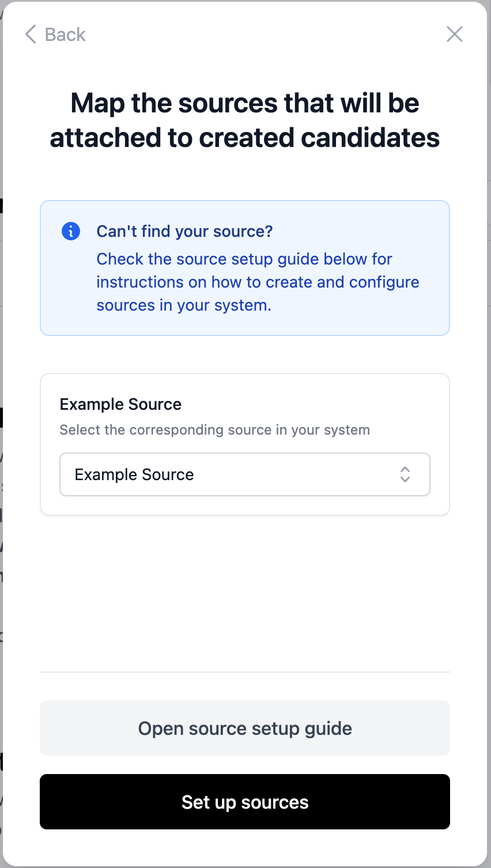Click "sources in your system." banner line
The width and height of the screenshot is (491, 868).
click(x=184, y=305)
